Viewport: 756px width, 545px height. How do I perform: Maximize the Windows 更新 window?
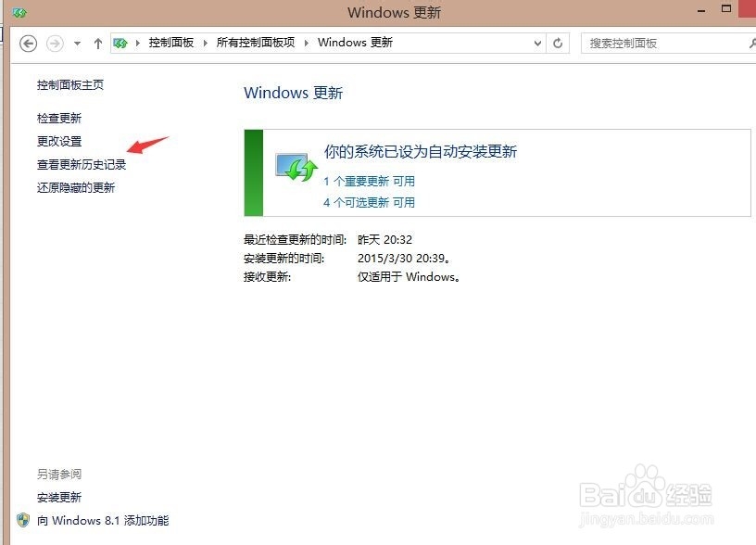pyautogui.click(x=726, y=8)
